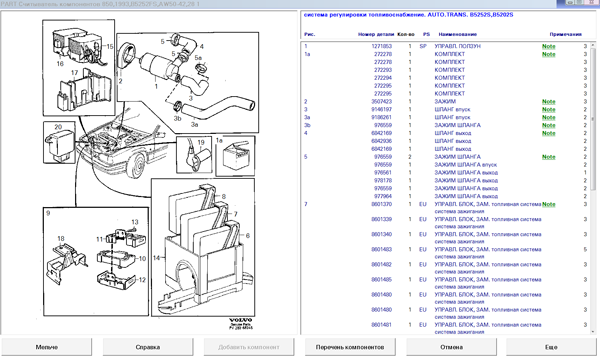
Task: Open Note link for hose 9146197
Action: pos(548,109)
